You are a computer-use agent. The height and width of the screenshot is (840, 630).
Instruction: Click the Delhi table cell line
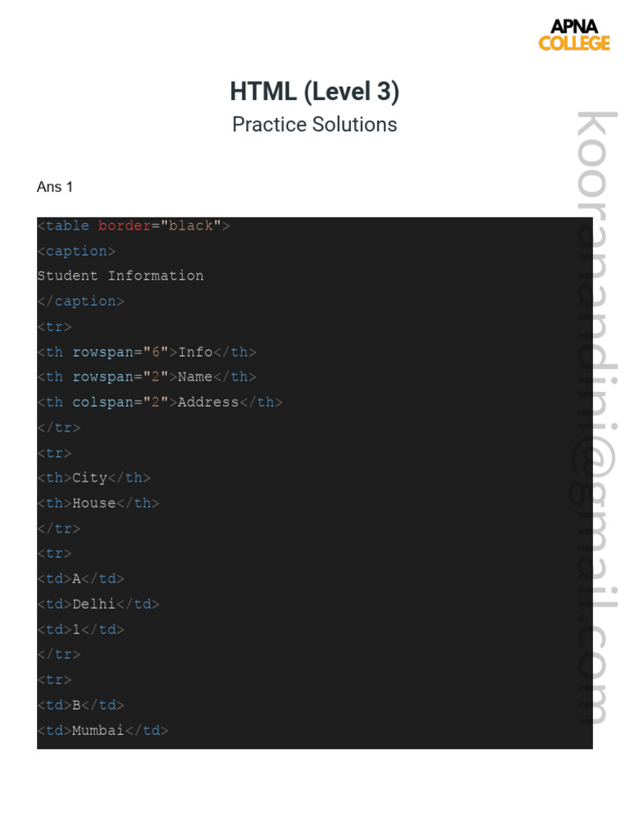(98, 604)
